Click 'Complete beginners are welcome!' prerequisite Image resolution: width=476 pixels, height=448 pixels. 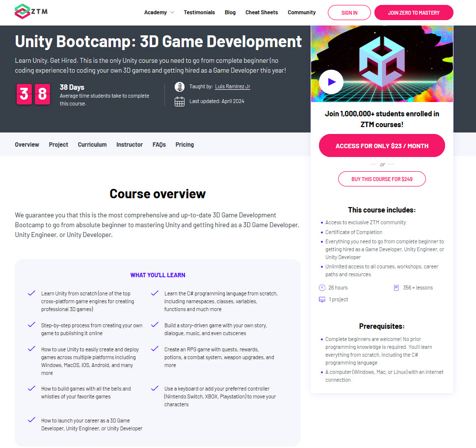[378, 351]
